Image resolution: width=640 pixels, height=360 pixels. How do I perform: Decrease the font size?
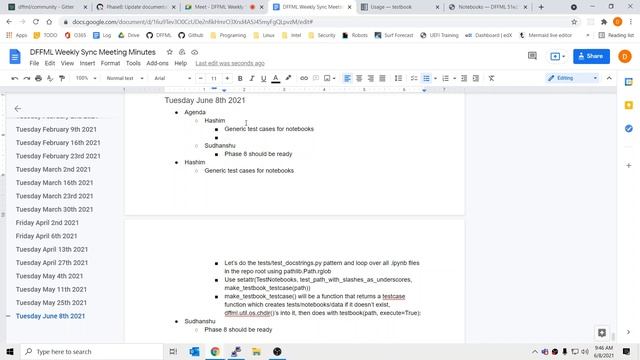[201, 78]
